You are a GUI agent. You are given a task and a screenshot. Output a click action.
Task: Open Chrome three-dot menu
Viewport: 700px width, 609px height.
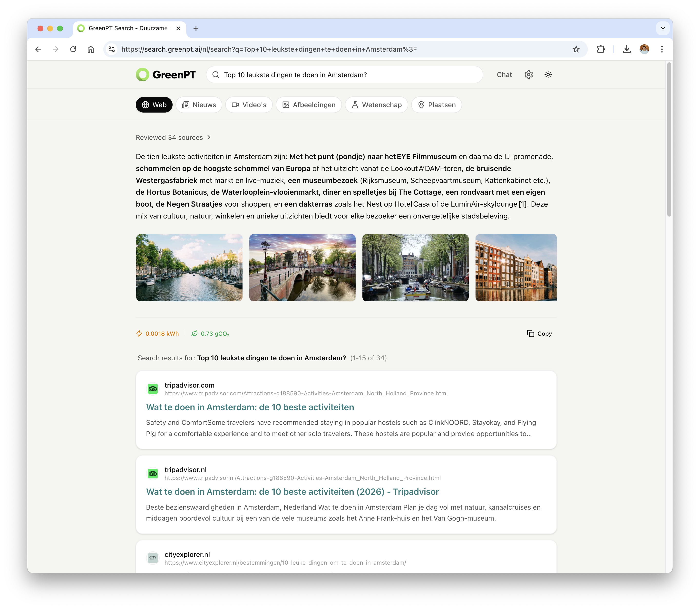tap(661, 49)
